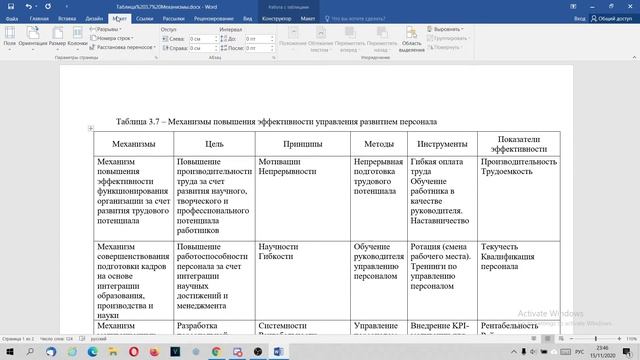Increase or decrease Слева indent stepper
The height and width of the screenshot is (360, 640).
216,39
